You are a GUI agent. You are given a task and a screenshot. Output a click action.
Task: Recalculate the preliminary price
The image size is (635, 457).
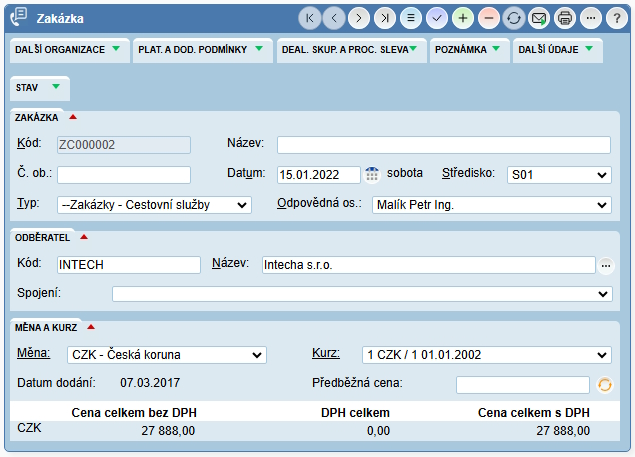coord(603,384)
